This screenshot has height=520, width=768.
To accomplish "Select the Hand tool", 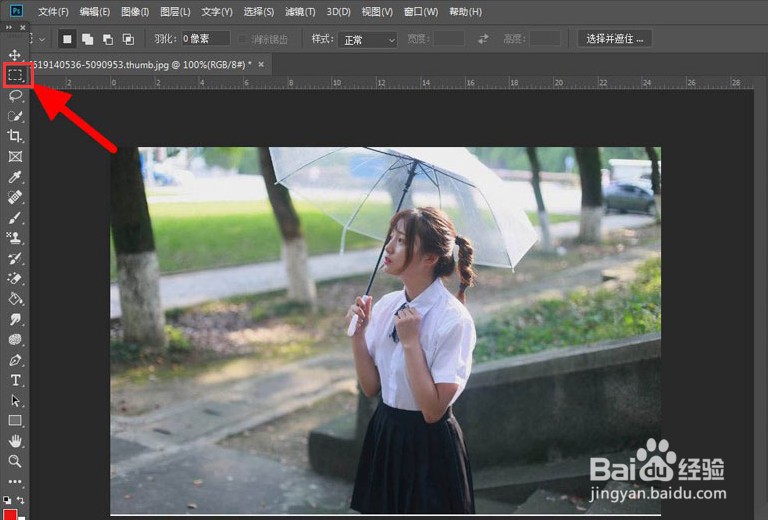I will click(15, 441).
